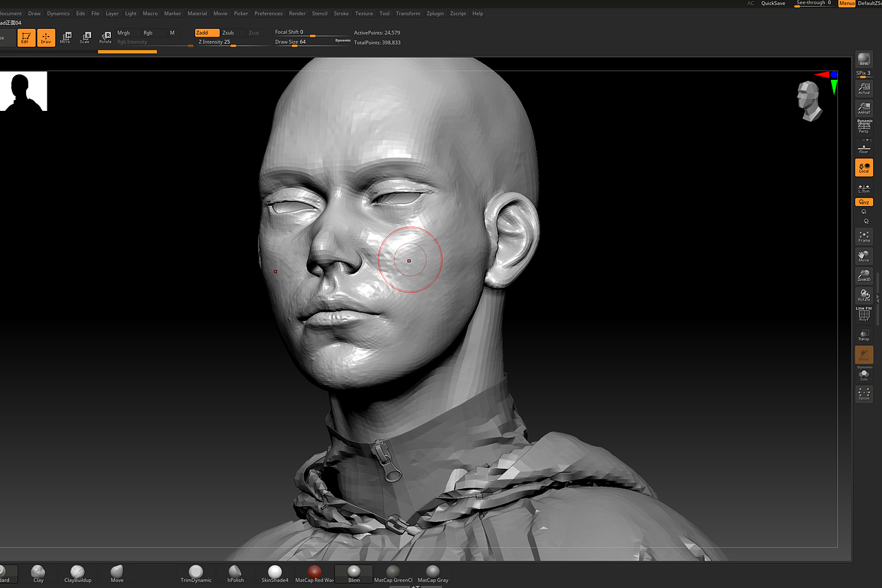Viewport: 882px width, 588px height.
Task: Select Zadd sculpt mode
Action: point(207,33)
